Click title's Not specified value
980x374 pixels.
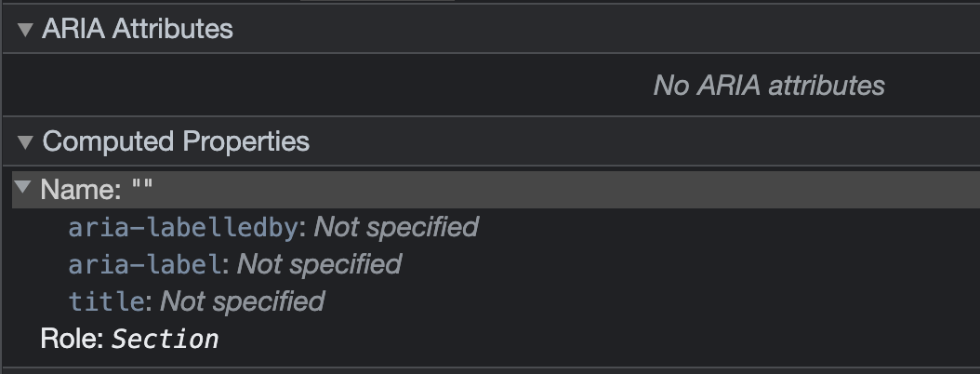click(x=243, y=302)
